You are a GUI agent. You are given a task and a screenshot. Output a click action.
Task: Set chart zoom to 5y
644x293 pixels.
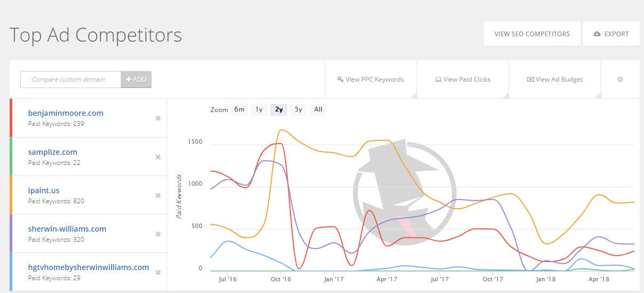pos(299,110)
